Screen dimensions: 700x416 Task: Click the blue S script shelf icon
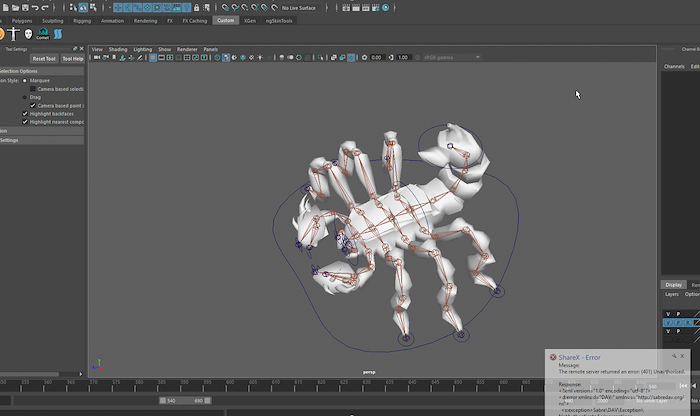click(58, 34)
